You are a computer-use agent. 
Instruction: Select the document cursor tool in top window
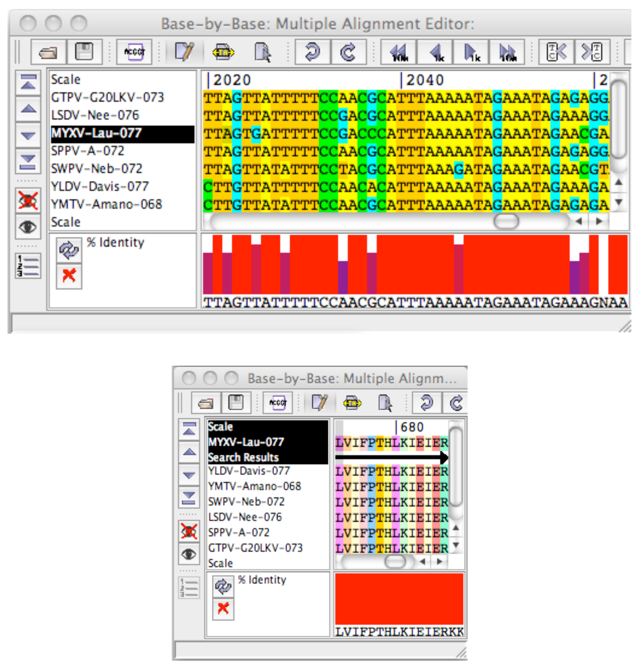click(x=262, y=52)
